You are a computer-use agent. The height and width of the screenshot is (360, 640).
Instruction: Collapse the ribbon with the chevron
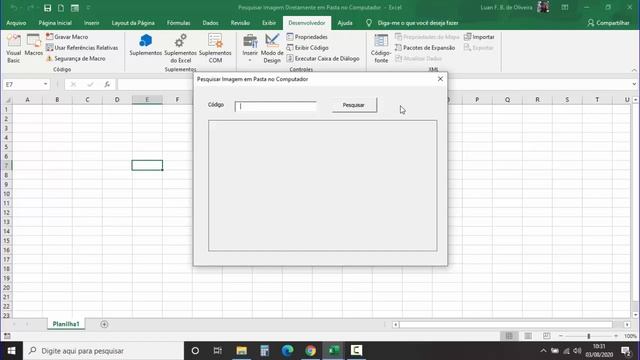coord(634,70)
